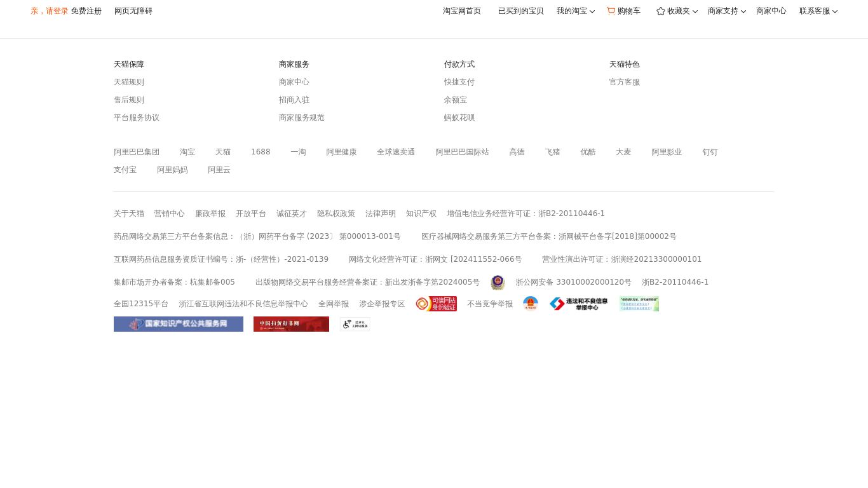Screen dimensions: 868x488
Task: Open the 违法和不良信息举报中心 logo
Action: coord(579,304)
